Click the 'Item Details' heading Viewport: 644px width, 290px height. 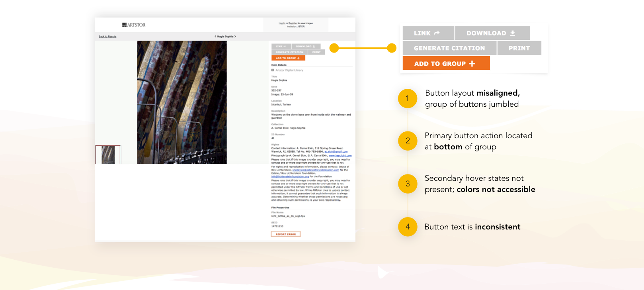(279, 65)
